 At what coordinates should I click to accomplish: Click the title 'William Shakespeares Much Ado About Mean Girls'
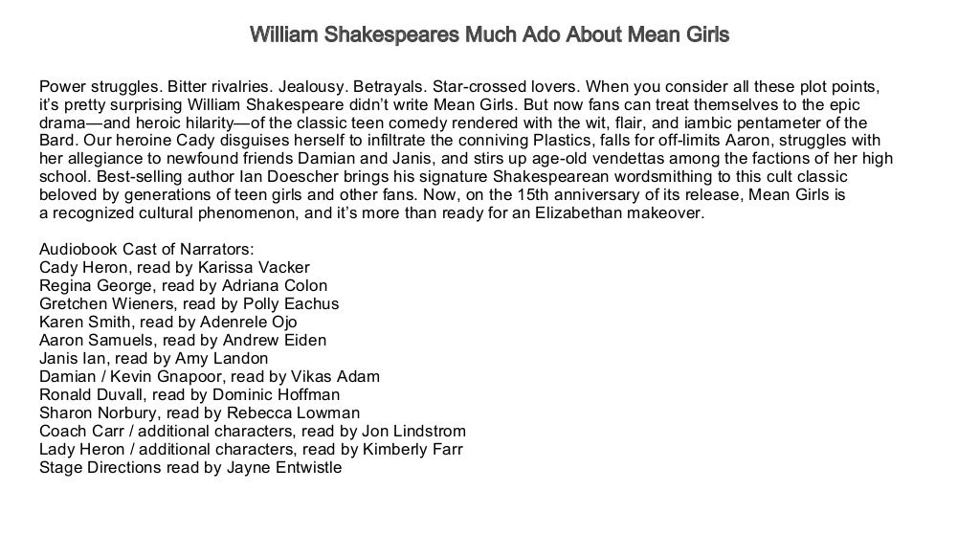point(489,35)
